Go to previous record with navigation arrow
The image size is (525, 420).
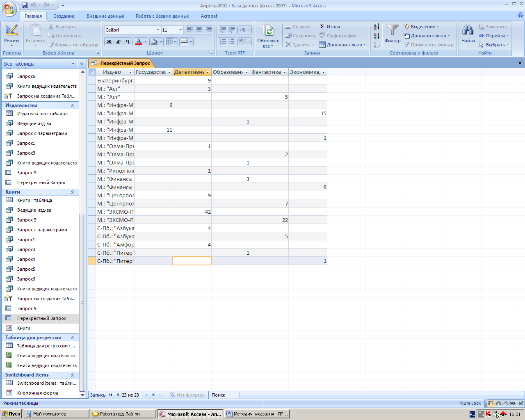tap(118, 395)
